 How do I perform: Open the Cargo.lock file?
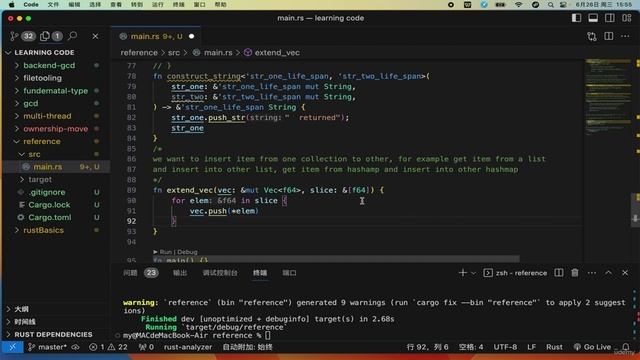(x=49, y=204)
